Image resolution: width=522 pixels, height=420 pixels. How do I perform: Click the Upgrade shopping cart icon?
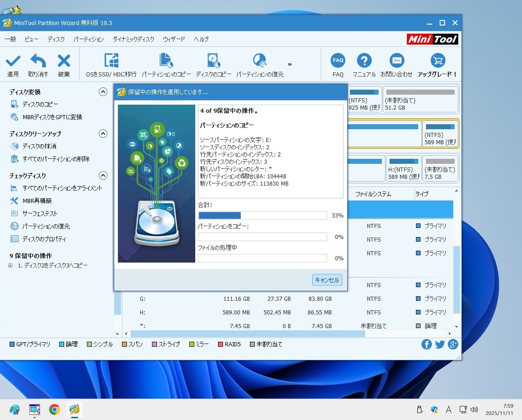tap(437, 61)
